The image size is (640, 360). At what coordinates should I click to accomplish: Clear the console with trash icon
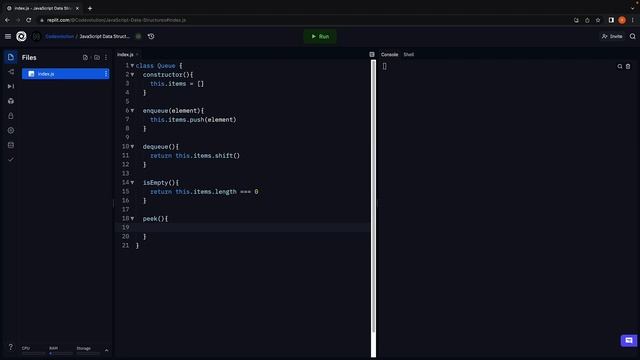(628, 67)
